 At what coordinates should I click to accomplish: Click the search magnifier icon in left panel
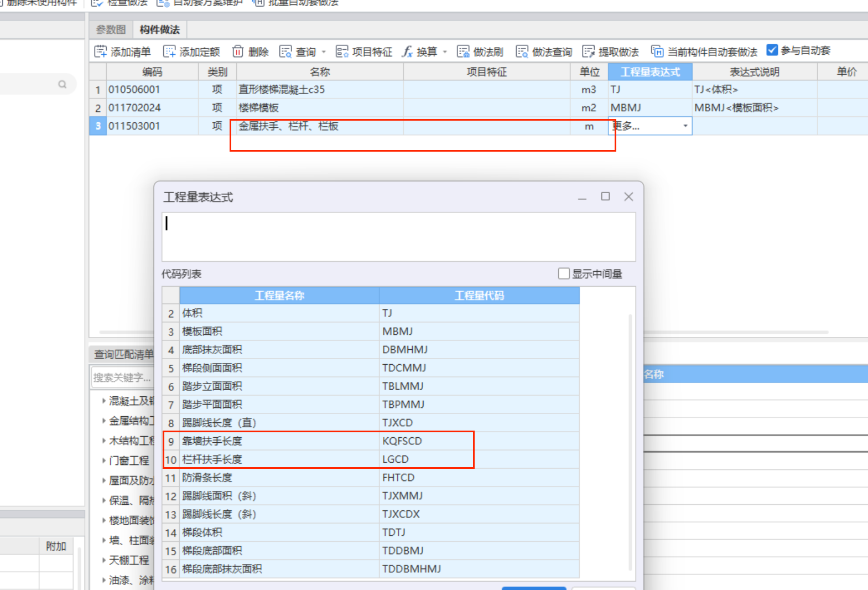(x=63, y=84)
